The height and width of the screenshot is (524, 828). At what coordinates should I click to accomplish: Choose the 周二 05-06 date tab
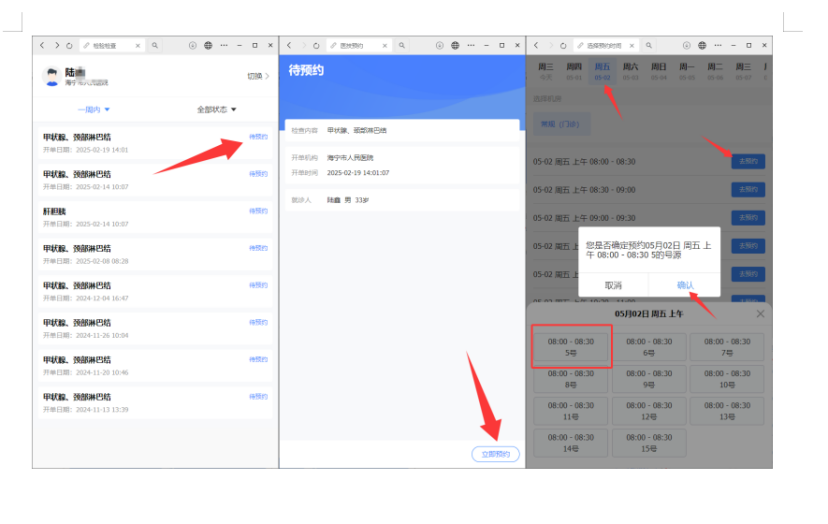tap(715, 72)
